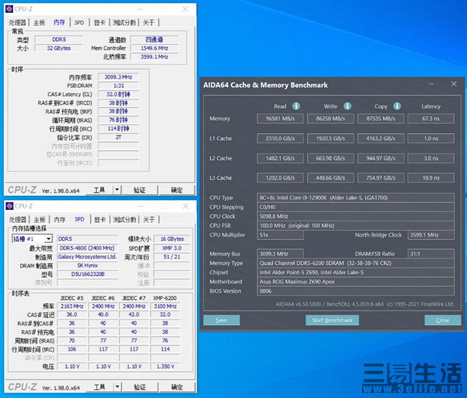
Task: Click Start Benchmark button
Action: (x=332, y=320)
